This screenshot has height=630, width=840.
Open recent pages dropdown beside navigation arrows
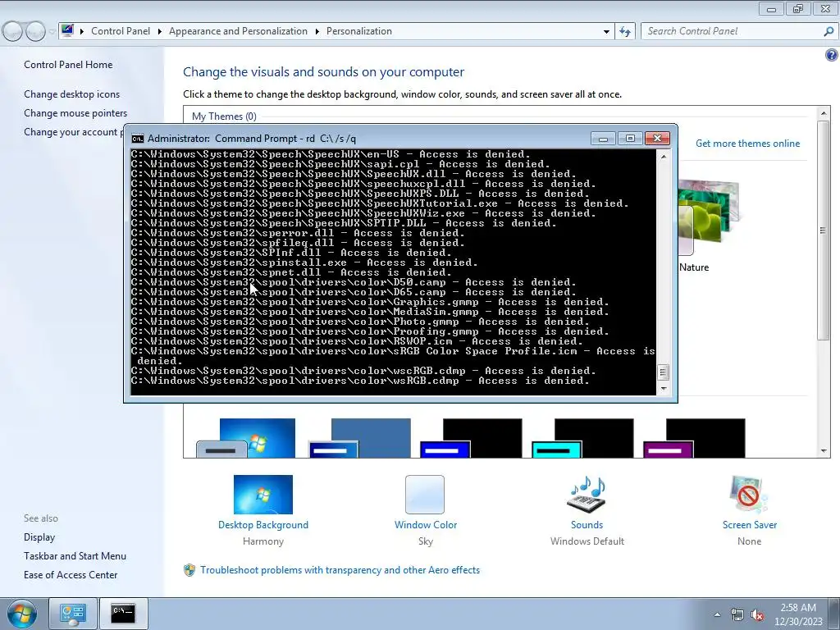click(52, 32)
